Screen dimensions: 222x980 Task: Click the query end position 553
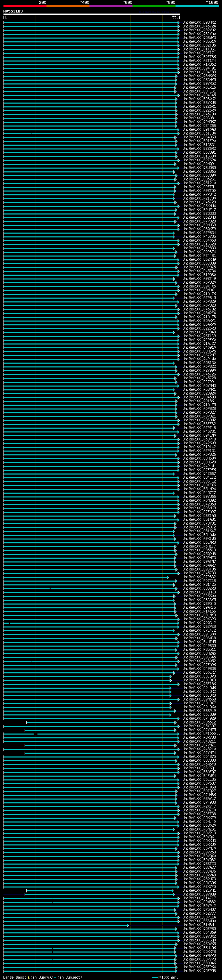(x=175, y=17)
